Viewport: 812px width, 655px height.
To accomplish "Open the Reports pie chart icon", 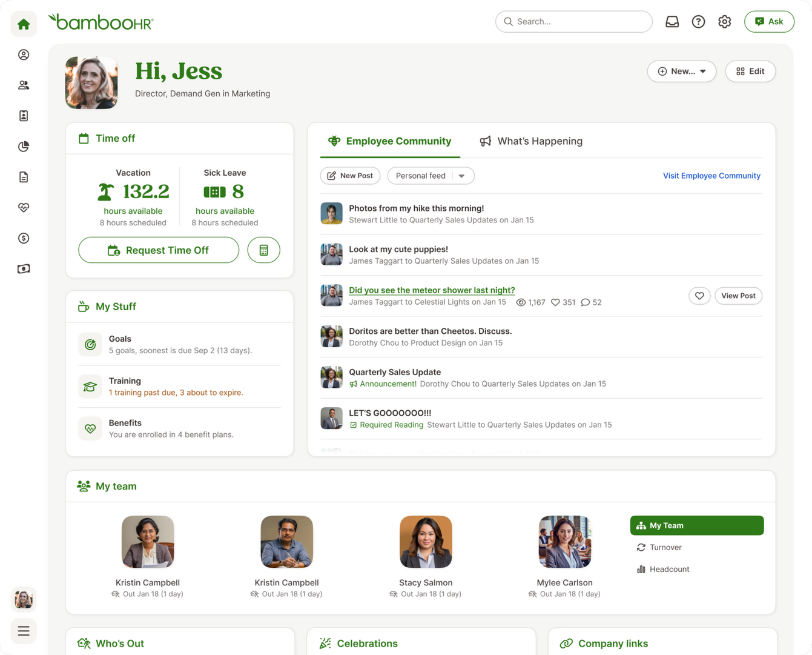I will pyautogui.click(x=24, y=147).
